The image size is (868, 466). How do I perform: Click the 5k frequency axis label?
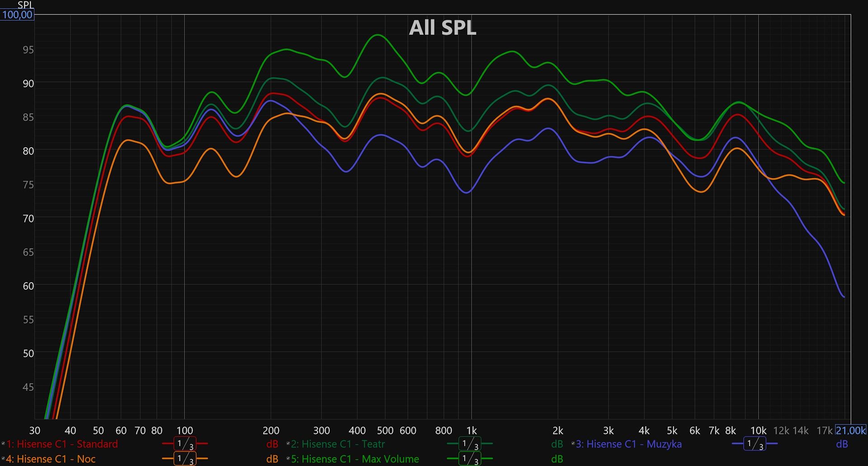(x=672, y=430)
